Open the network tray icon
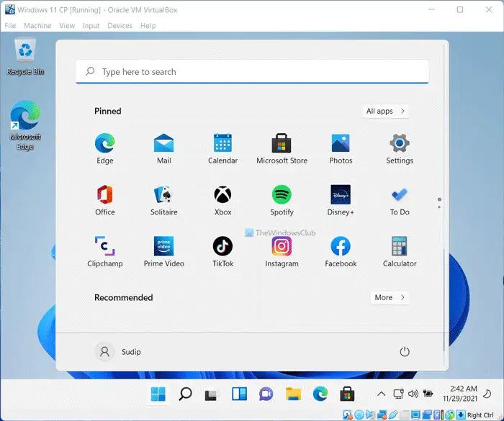 click(399, 394)
